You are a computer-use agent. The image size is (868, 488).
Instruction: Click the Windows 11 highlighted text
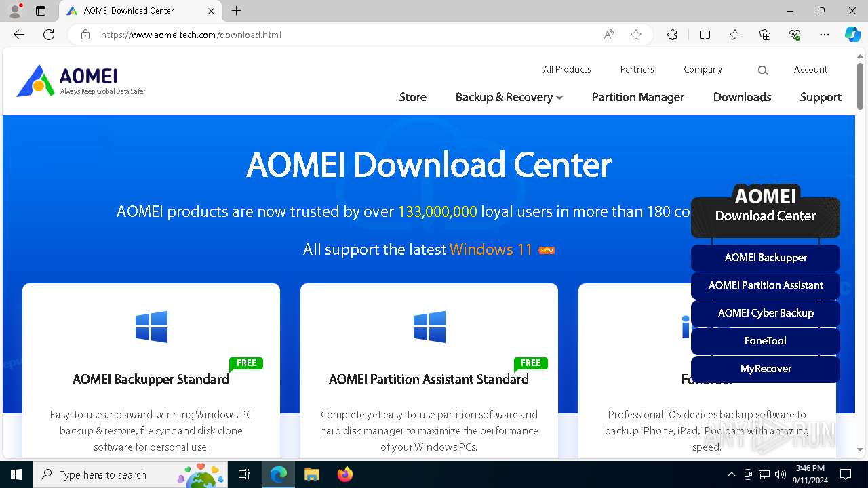pyautogui.click(x=491, y=249)
